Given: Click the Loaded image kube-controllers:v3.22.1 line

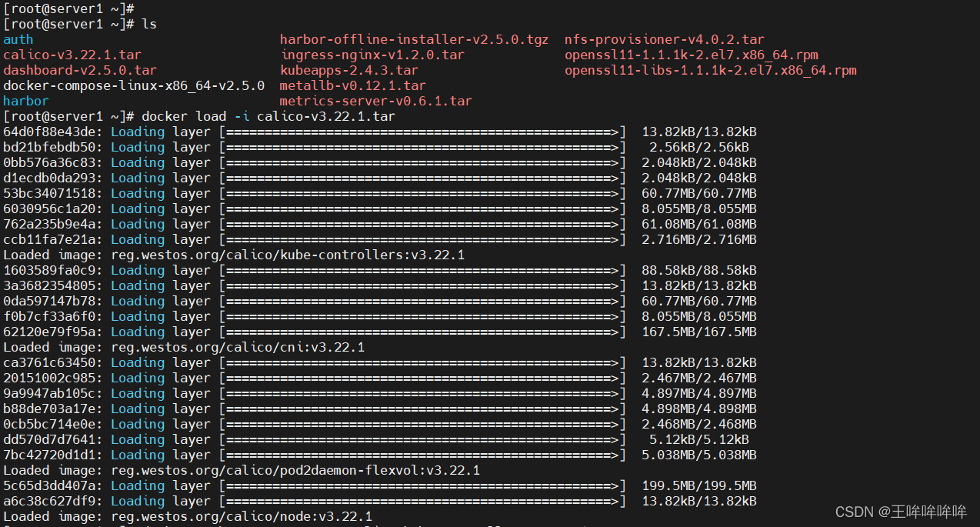Looking at the screenshot, I should click(x=234, y=255).
